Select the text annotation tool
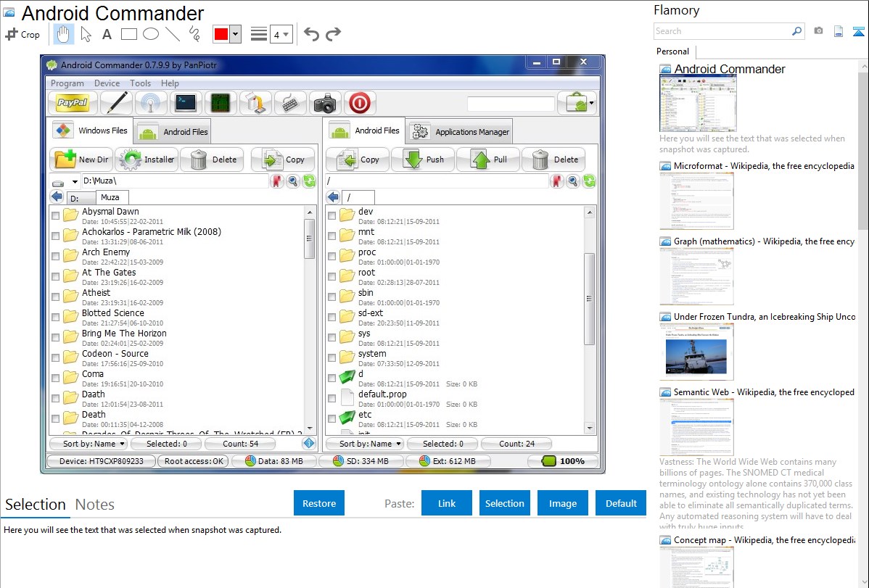Screen dimensions: 869x588 (107, 34)
